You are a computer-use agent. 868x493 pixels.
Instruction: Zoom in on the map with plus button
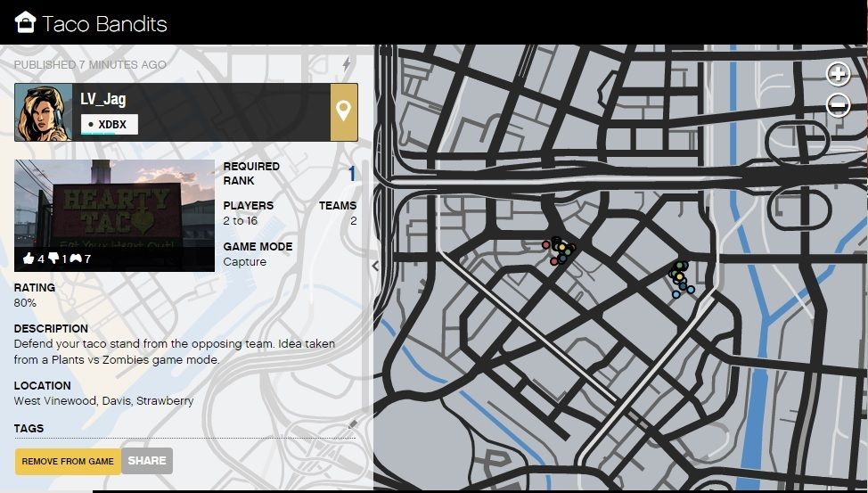pos(838,74)
